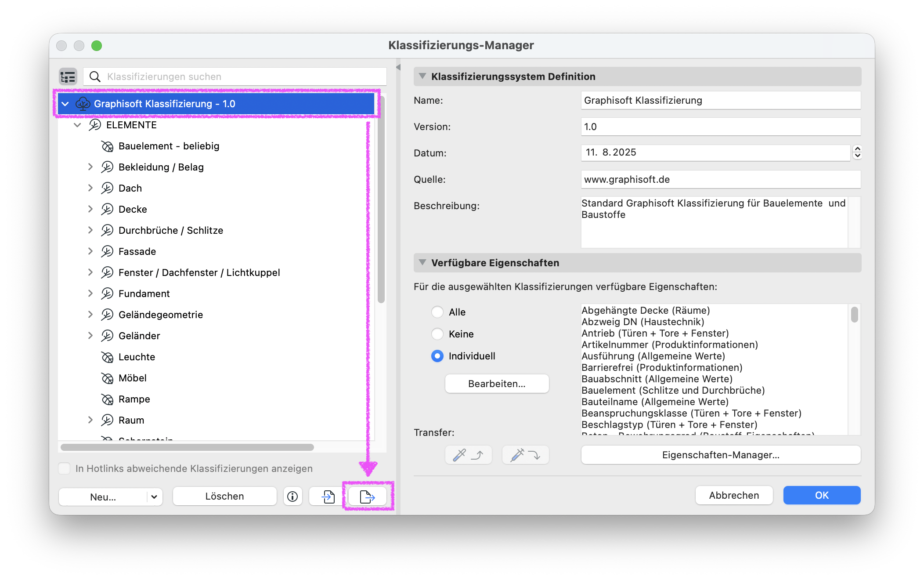The image size is (924, 580).
Task: Click the tree horizontal scrollbar
Action: click(187, 447)
